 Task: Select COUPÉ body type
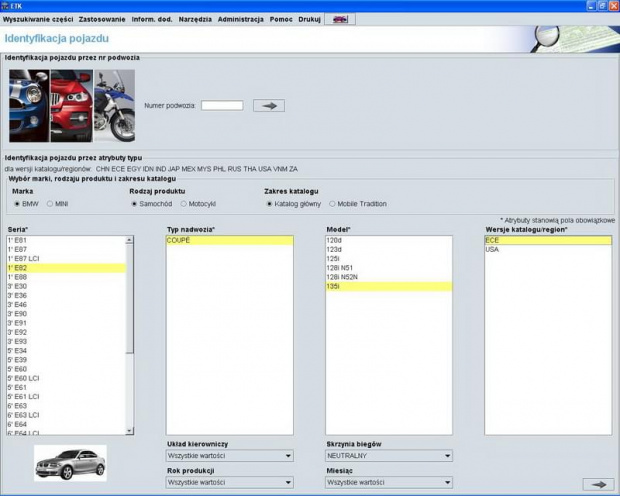pyautogui.click(x=230, y=240)
